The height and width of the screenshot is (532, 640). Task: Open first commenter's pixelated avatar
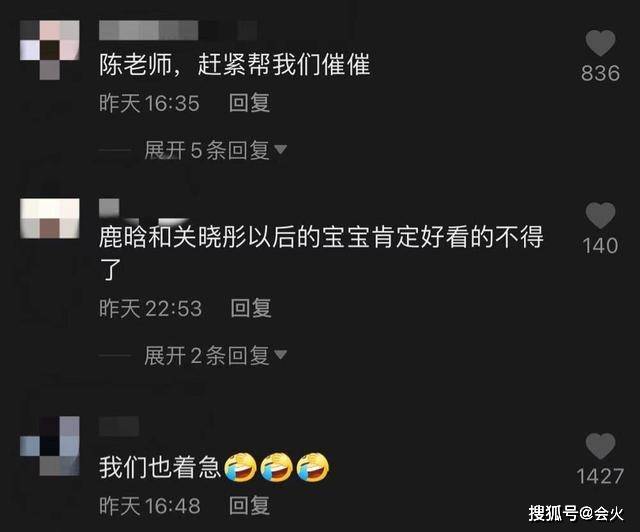[50, 50]
